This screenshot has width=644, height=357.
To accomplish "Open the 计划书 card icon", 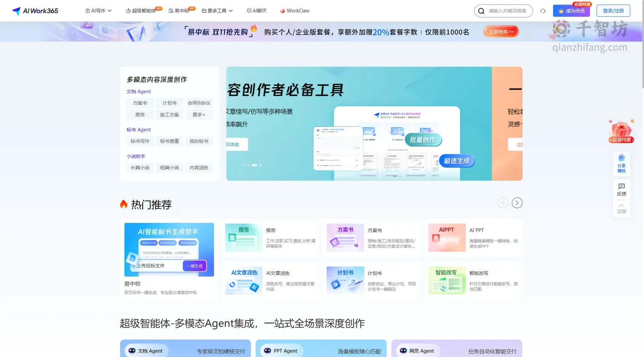I will point(345,280).
